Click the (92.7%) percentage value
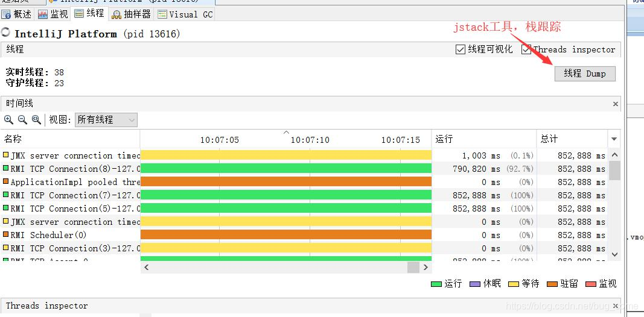 click(518, 169)
